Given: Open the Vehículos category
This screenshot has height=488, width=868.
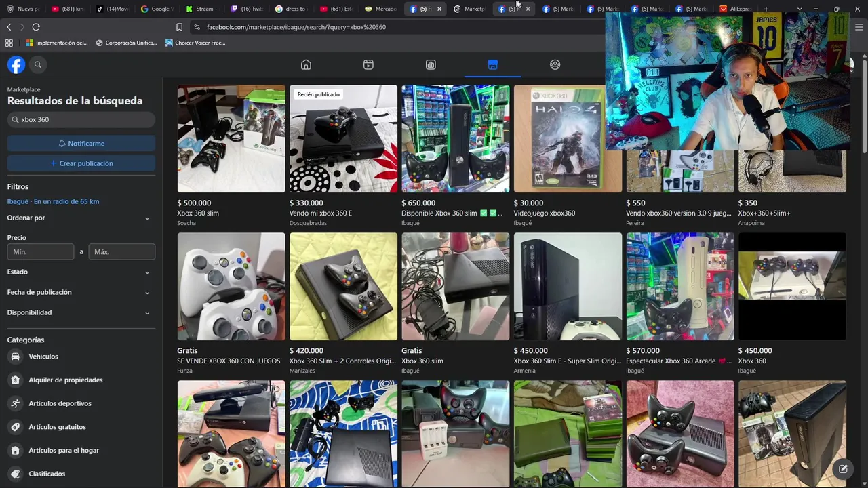Looking at the screenshot, I should tap(81, 357).
